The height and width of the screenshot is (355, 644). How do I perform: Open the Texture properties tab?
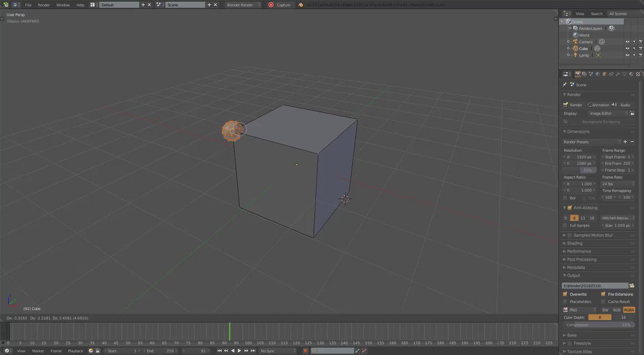(638, 74)
